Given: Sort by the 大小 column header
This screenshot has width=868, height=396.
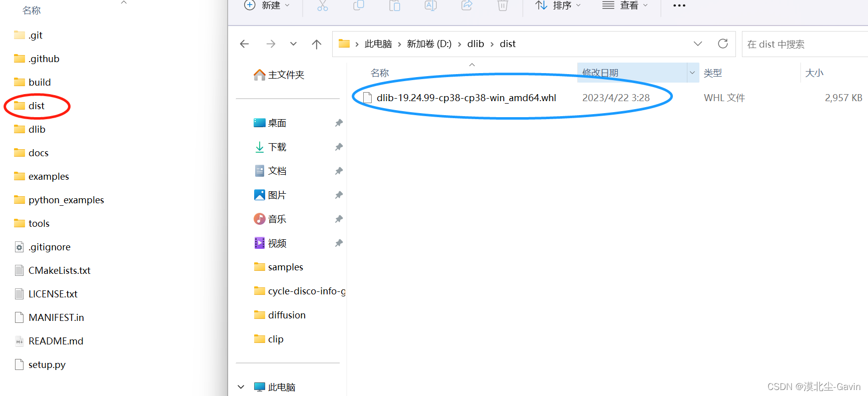Looking at the screenshot, I should (814, 73).
